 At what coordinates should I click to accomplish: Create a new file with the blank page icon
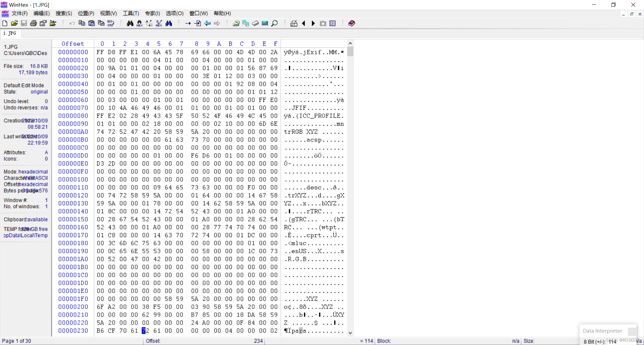[x=5, y=23]
